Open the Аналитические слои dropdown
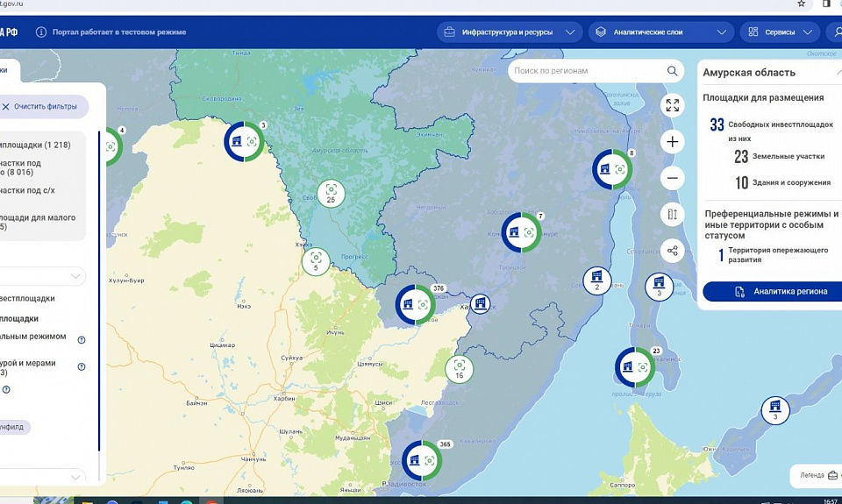 (660, 32)
